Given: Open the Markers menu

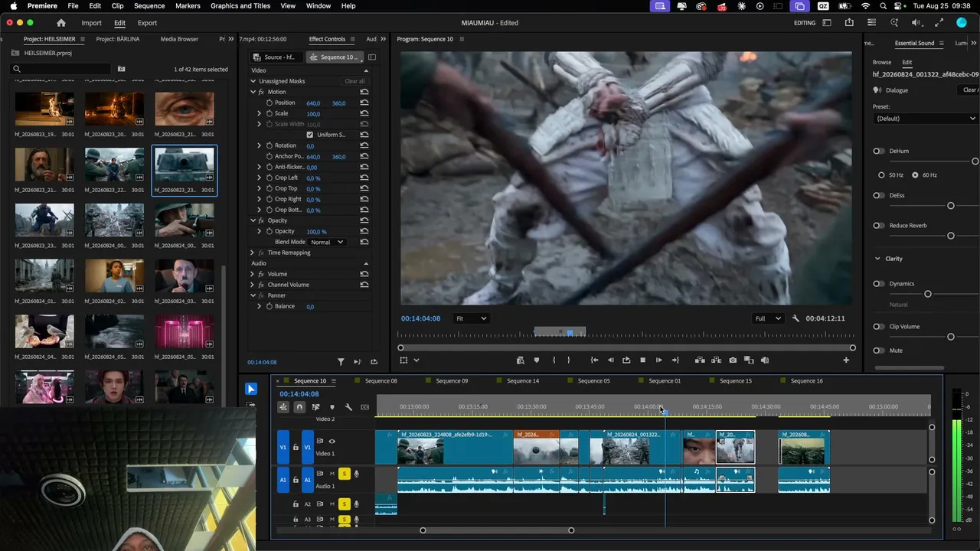Looking at the screenshot, I should tap(188, 6).
